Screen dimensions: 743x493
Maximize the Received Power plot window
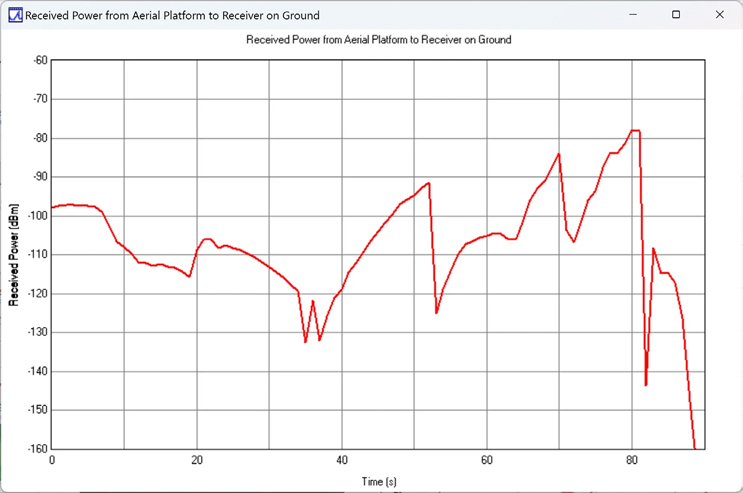point(676,15)
